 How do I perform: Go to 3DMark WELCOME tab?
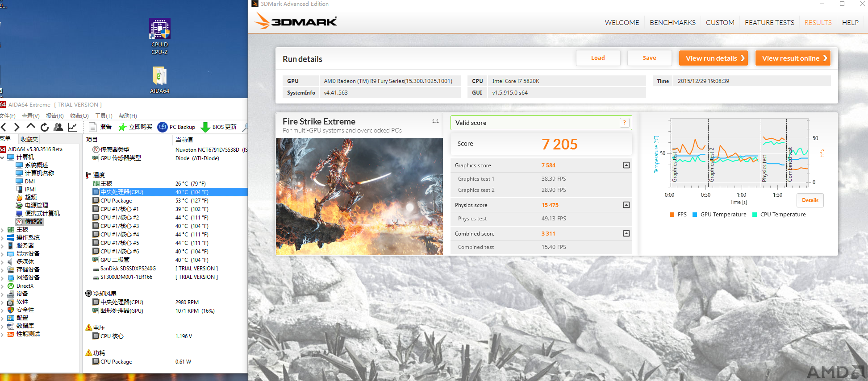[x=622, y=22]
